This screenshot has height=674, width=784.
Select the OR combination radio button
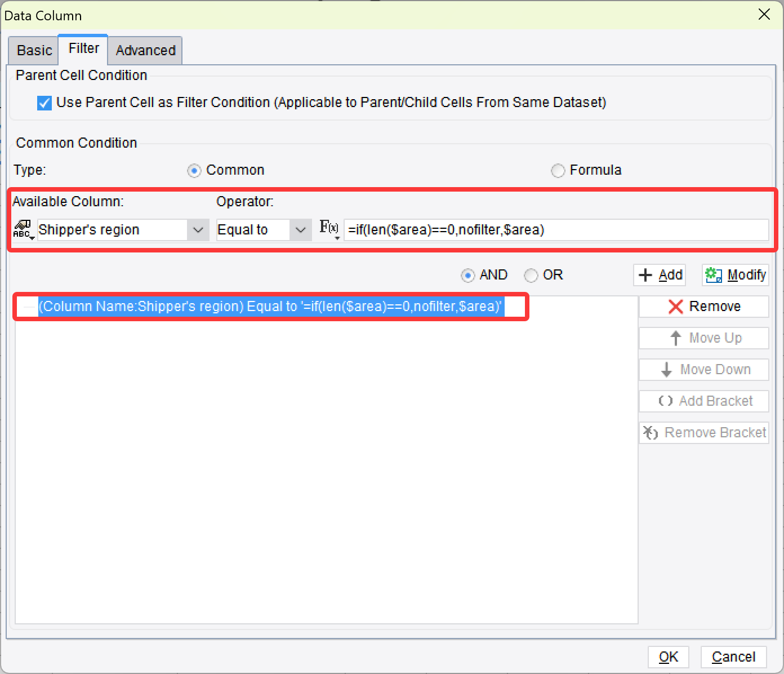point(531,276)
